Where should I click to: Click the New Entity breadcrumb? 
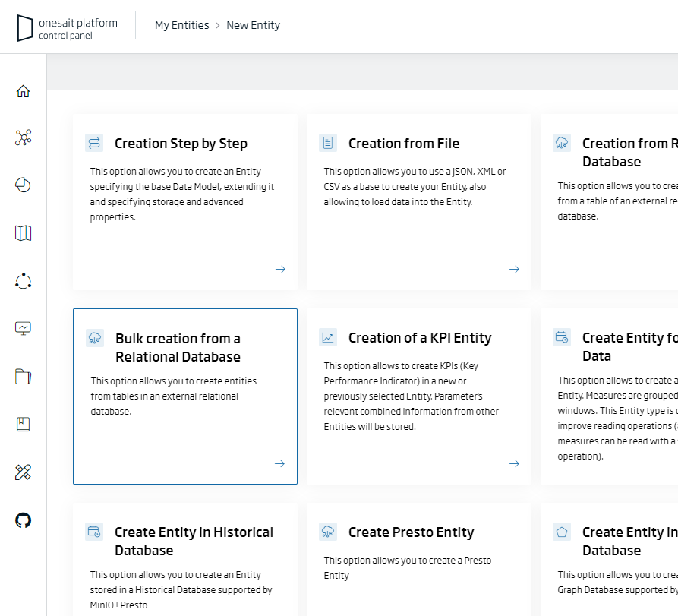(254, 25)
